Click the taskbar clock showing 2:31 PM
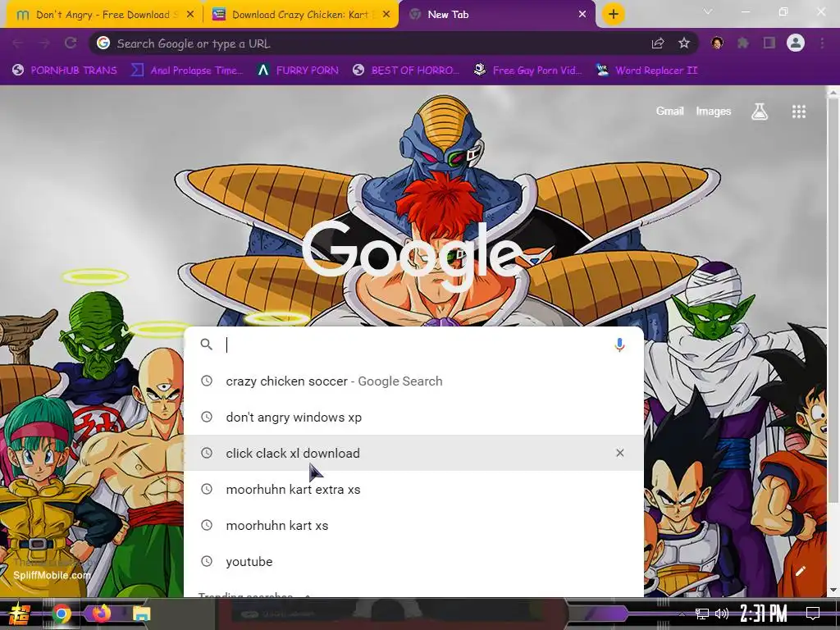The width and height of the screenshot is (840, 630). [x=764, y=614]
